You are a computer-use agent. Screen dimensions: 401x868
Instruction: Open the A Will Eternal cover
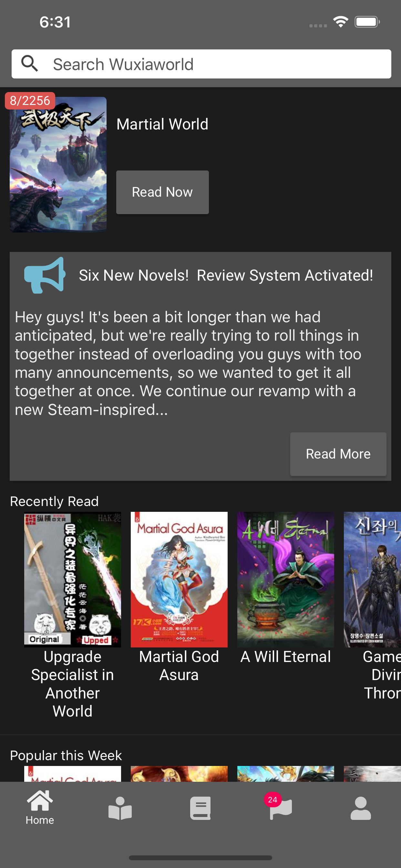pos(285,579)
